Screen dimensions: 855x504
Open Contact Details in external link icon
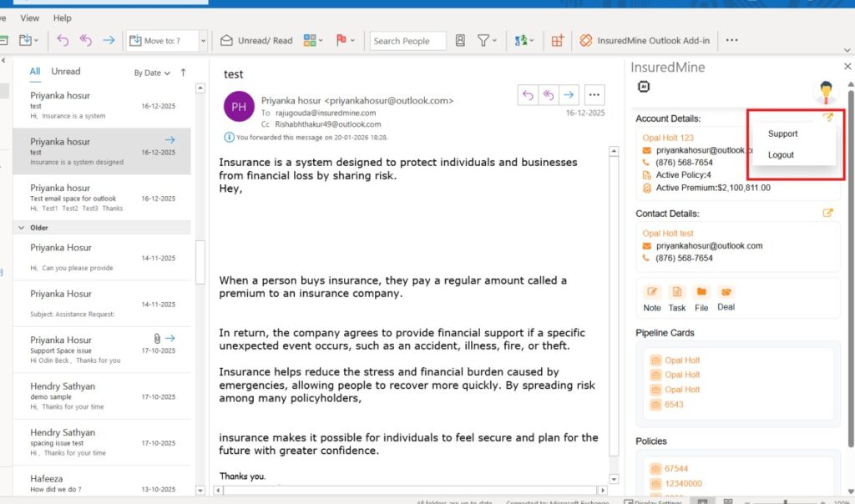point(827,213)
